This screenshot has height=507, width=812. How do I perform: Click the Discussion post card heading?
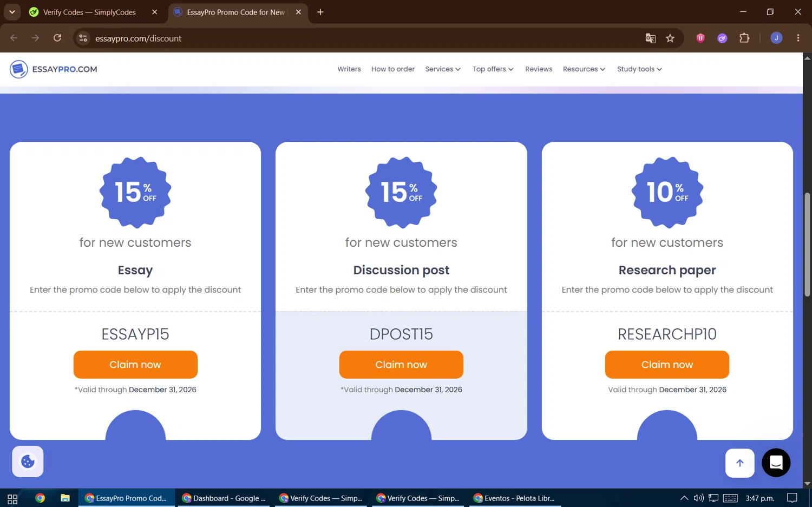(x=401, y=270)
